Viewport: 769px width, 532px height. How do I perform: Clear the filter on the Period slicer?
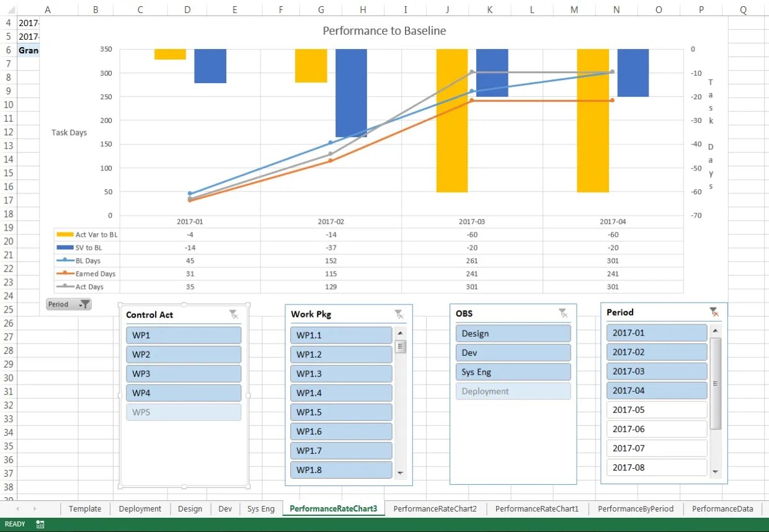click(x=714, y=312)
